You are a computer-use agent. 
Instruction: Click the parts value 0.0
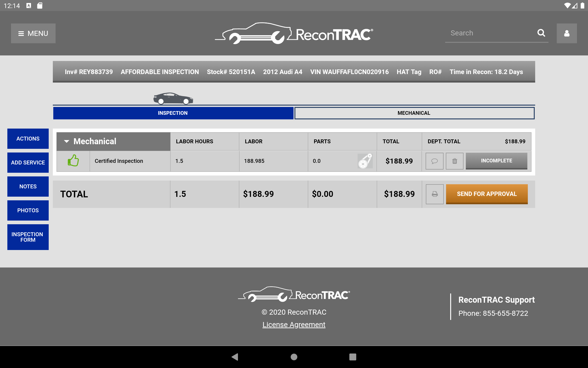pyautogui.click(x=317, y=161)
